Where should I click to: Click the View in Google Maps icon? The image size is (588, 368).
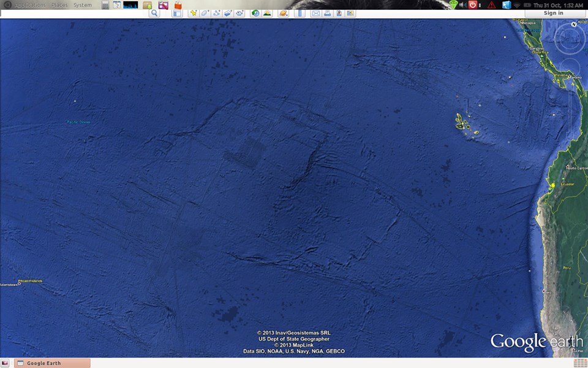click(x=339, y=13)
